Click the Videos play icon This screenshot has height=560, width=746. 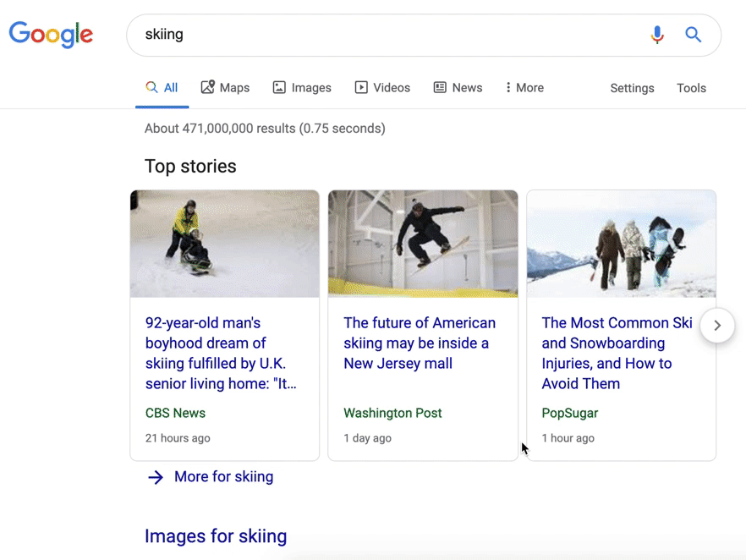point(361,87)
